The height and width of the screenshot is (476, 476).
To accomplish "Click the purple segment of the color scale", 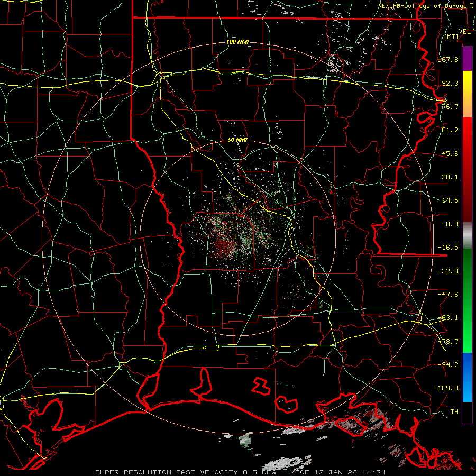I will point(467,59).
